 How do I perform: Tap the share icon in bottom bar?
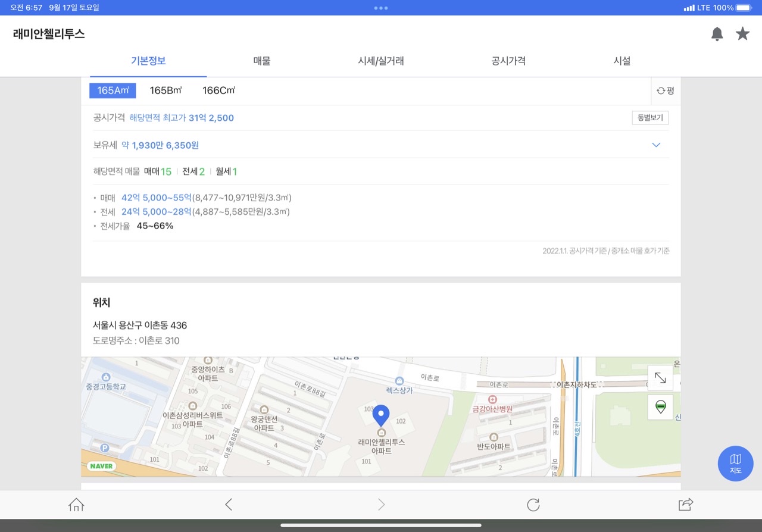686,505
